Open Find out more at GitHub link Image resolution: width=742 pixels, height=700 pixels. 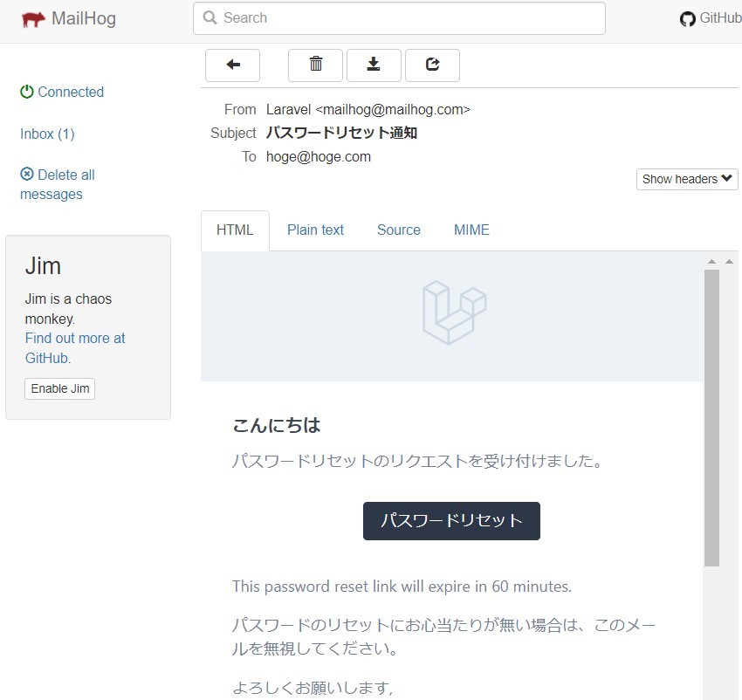[x=75, y=348]
